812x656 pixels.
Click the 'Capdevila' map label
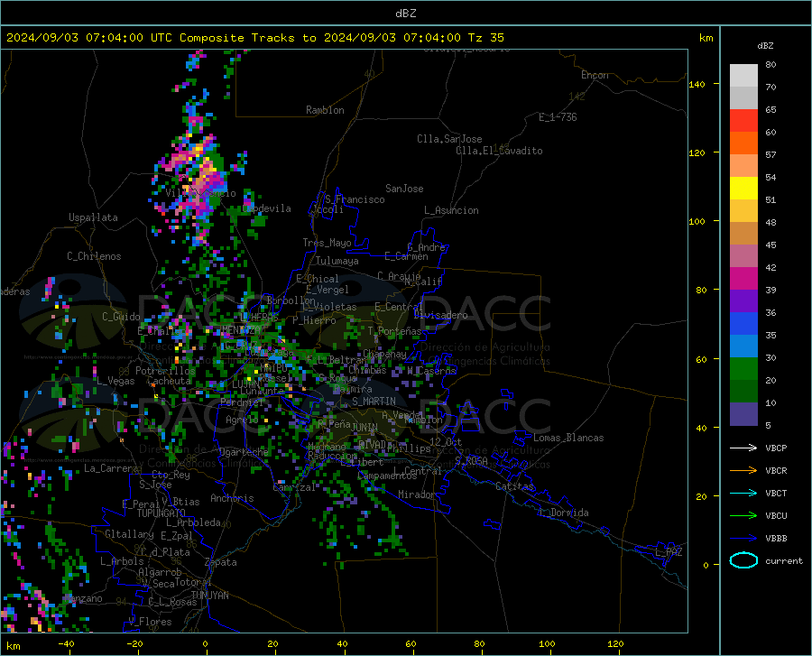267,208
